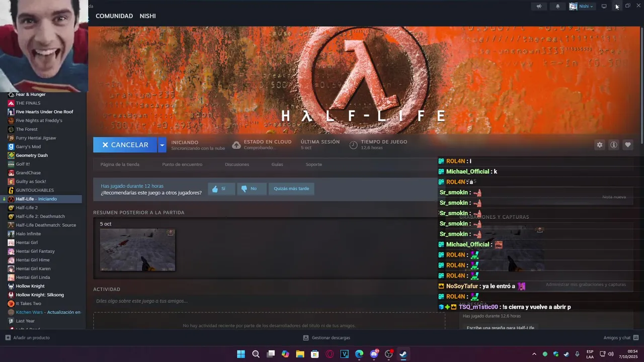
Task: Click the Nishi profile avatar picture
Action: click(573, 7)
